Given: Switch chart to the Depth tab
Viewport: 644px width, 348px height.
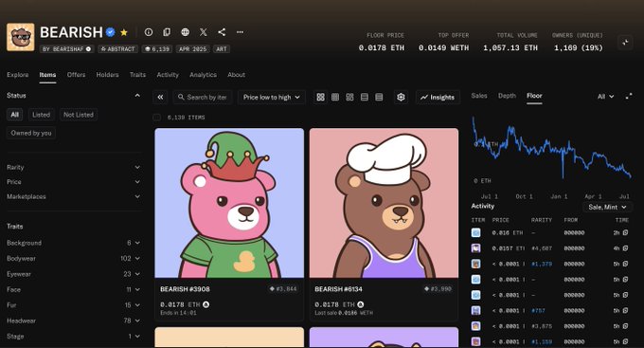Looking at the screenshot, I should click(x=507, y=96).
